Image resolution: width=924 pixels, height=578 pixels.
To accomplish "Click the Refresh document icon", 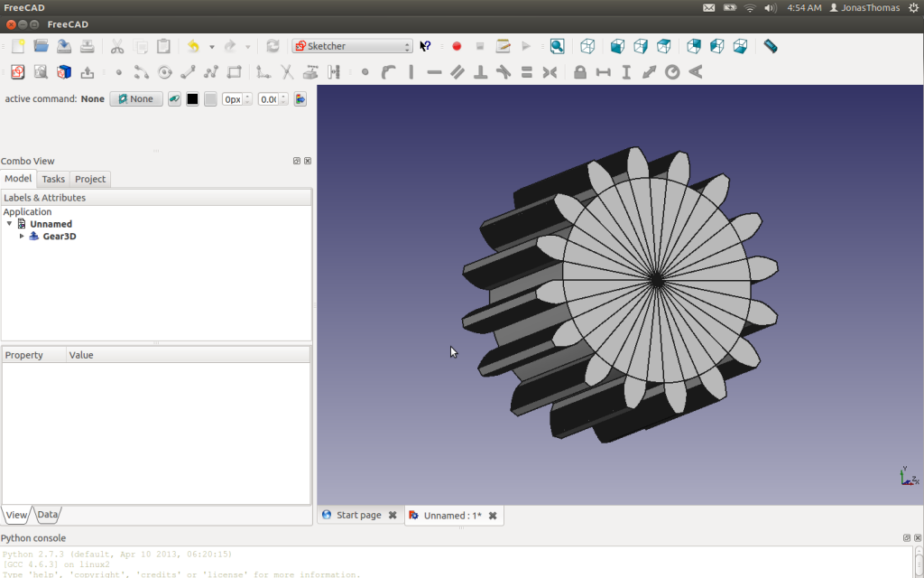I will pyautogui.click(x=272, y=45).
